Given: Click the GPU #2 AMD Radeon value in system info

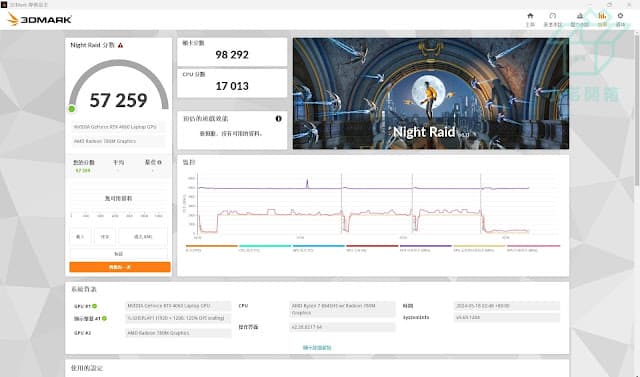Looking at the screenshot, I should click(178, 333).
